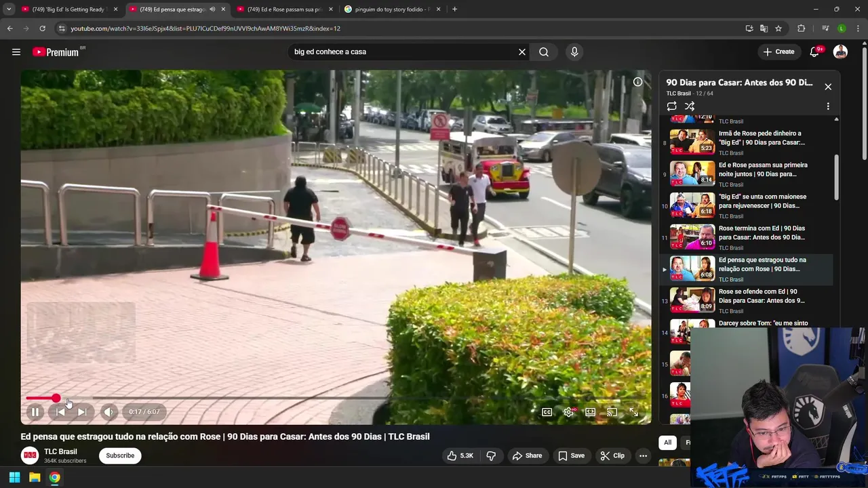The image size is (868, 488).
Task: Skip to previous video in playlist
Action: coord(60,411)
